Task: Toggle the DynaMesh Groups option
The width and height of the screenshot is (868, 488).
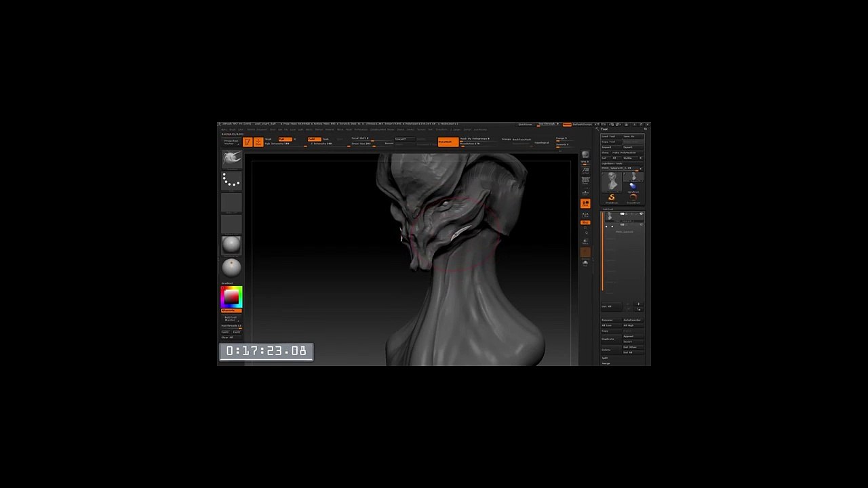Action: pyautogui.click(x=505, y=139)
